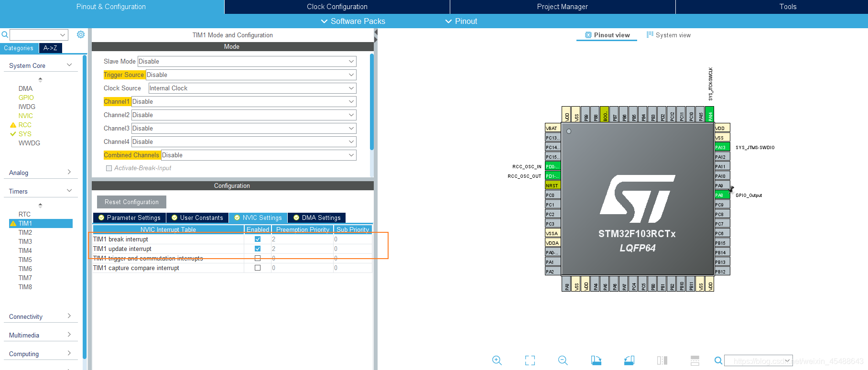Rotate the chip clockwise
868x370 pixels.
596,360
